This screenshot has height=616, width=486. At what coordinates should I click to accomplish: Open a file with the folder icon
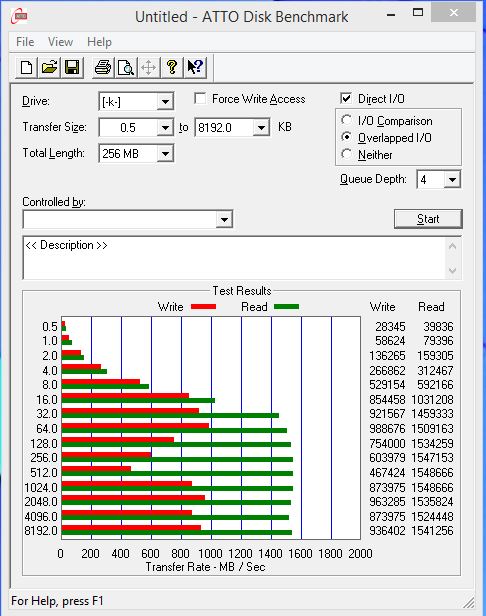(49, 67)
